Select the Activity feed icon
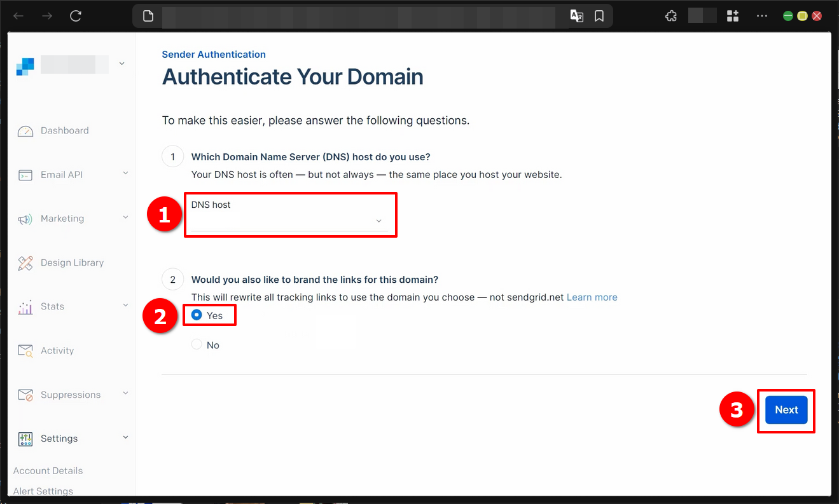The height and width of the screenshot is (504, 839). (25, 350)
